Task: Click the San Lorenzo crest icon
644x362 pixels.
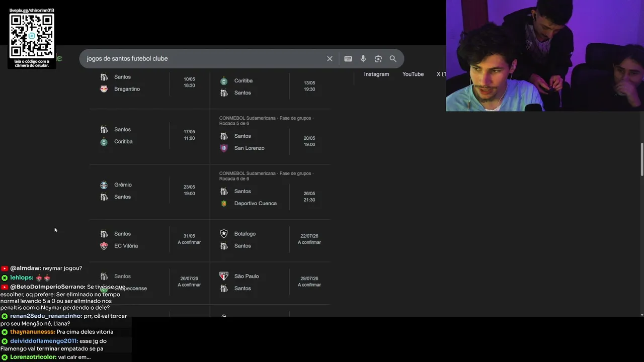Action: [224, 148]
